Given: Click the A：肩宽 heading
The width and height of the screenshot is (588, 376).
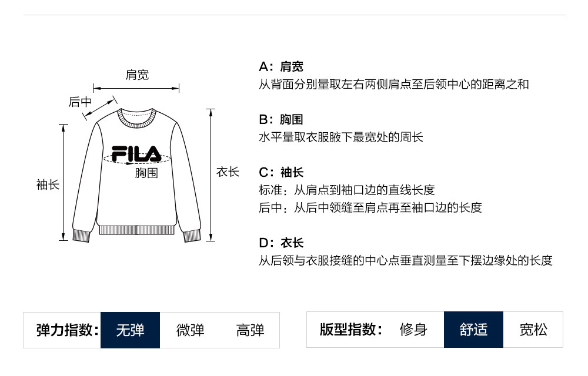Looking at the screenshot, I should pos(281,66).
